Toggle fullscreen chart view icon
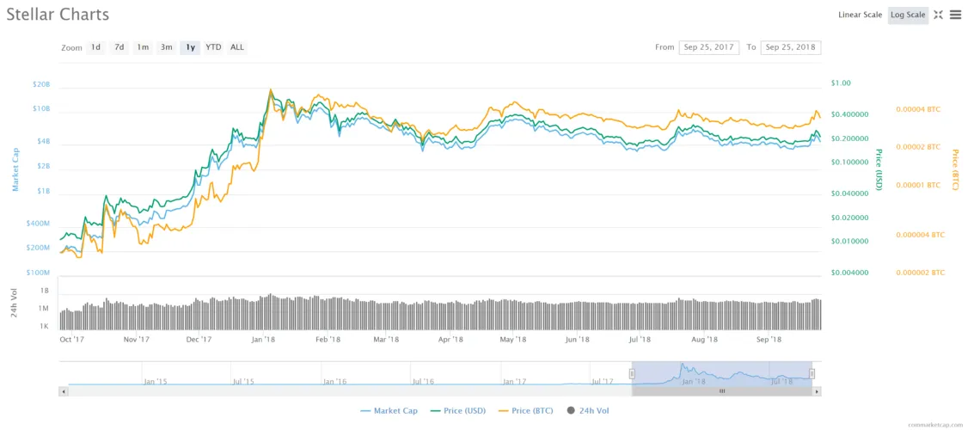The image size is (980, 430). click(x=938, y=15)
